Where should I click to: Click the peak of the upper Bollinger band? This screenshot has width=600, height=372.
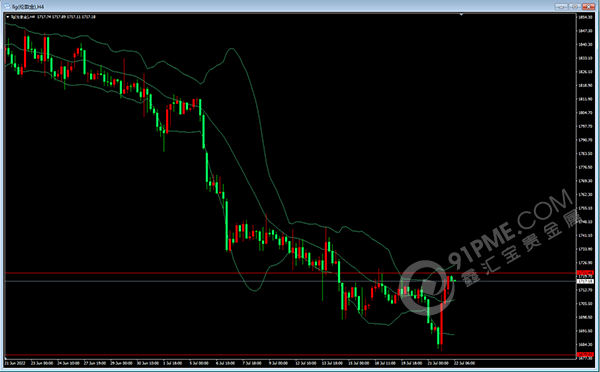point(231,49)
